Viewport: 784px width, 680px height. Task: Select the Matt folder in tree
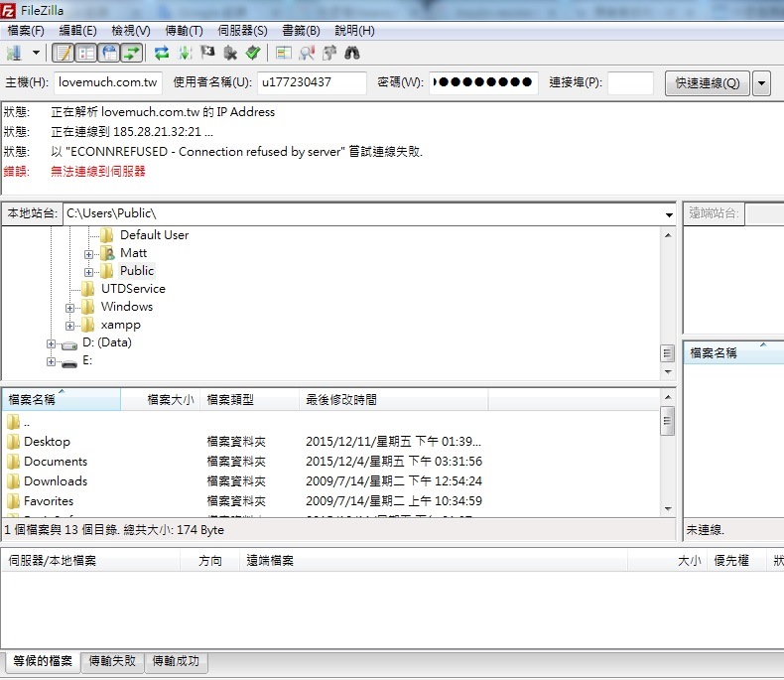[x=133, y=253]
